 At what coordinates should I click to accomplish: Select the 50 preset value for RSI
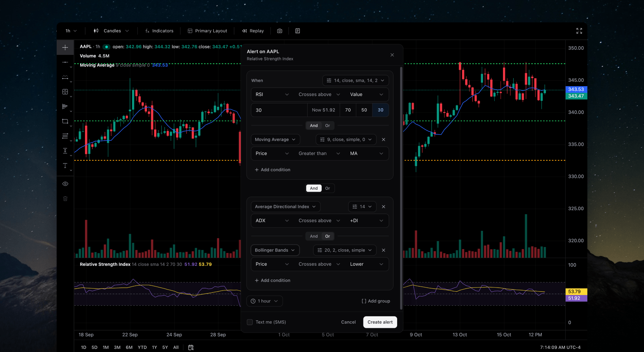click(x=364, y=110)
